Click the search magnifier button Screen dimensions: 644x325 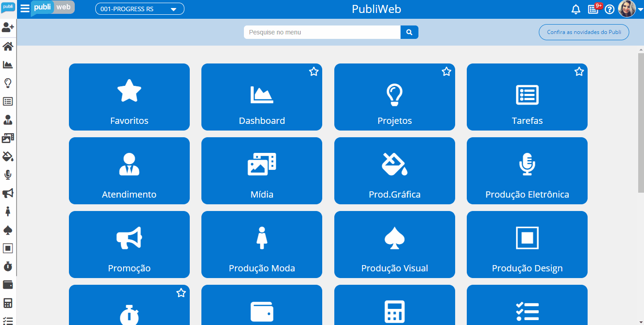(x=409, y=32)
